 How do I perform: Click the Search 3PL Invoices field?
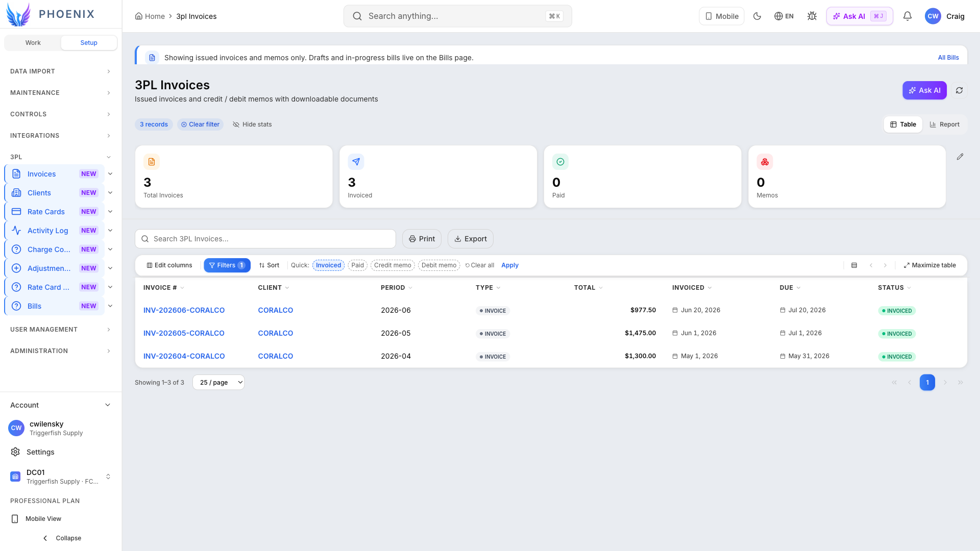click(x=265, y=239)
